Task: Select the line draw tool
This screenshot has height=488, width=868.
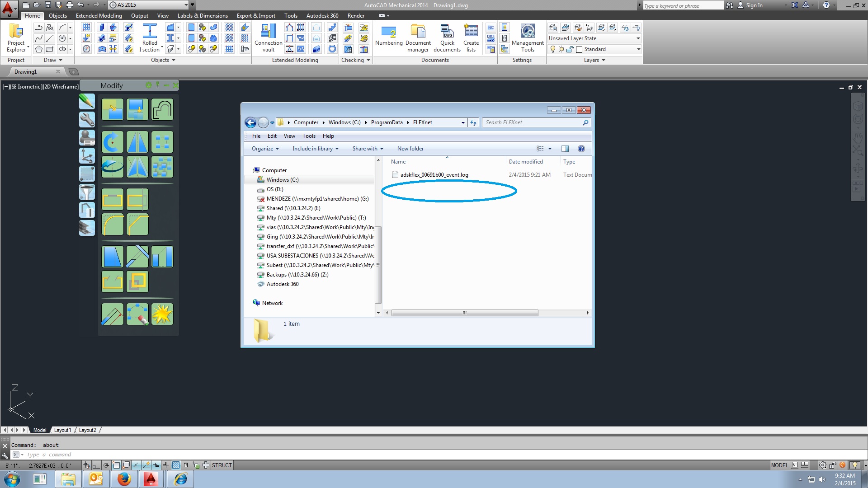Action: pyautogui.click(x=50, y=38)
